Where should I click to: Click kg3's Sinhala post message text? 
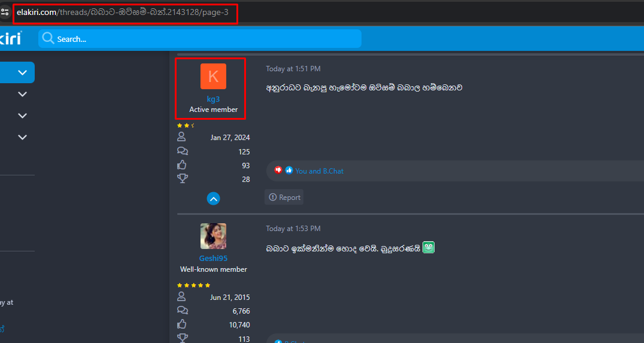(x=364, y=87)
